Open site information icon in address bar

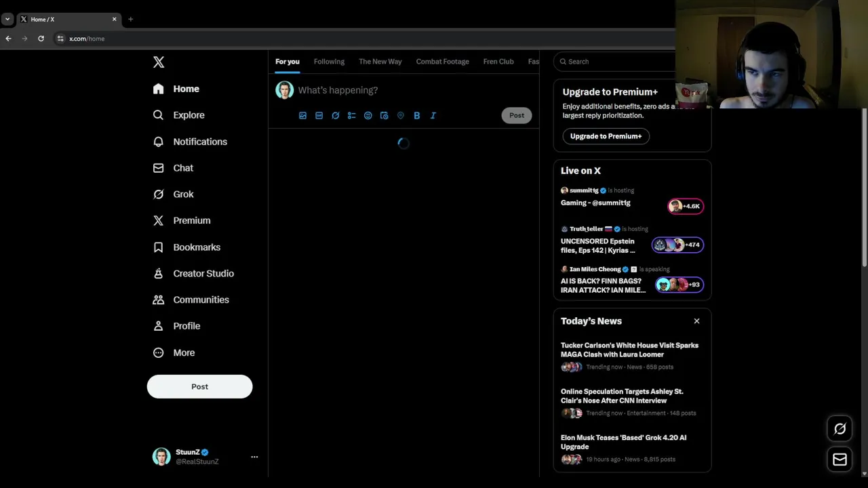60,39
